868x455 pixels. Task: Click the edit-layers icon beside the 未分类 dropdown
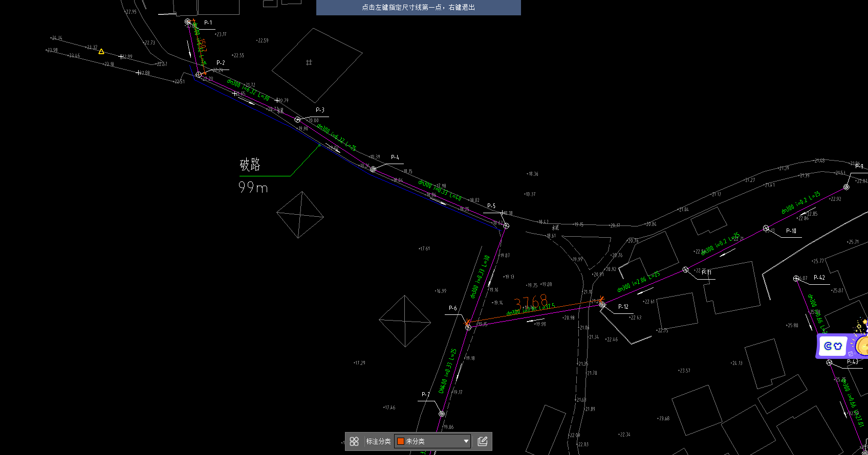click(x=482, y=441)
